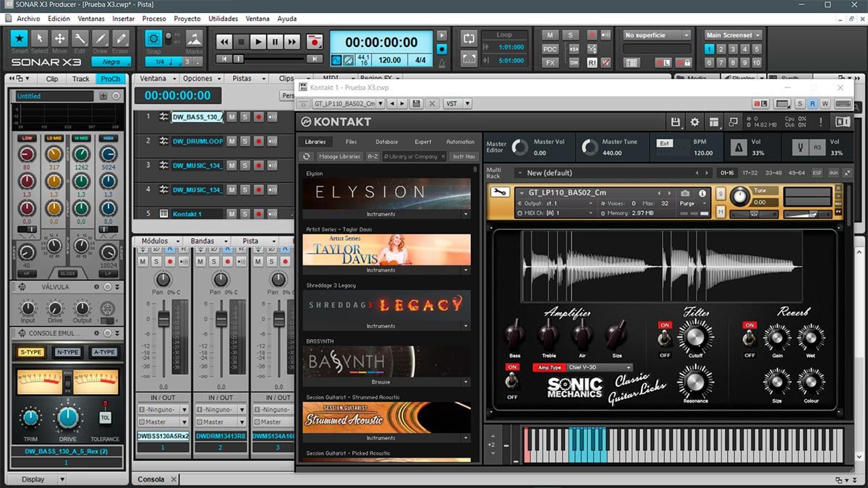
Task: Open the Módulos dropdown in console
Action: 158,241
